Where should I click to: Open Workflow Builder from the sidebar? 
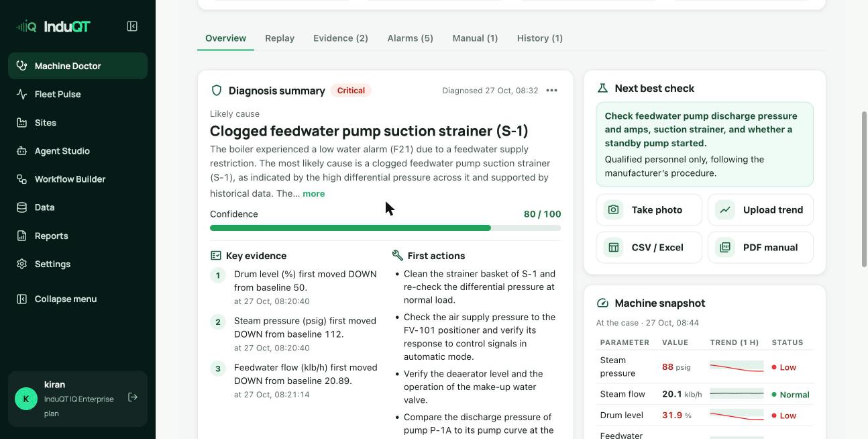point(78,179)
